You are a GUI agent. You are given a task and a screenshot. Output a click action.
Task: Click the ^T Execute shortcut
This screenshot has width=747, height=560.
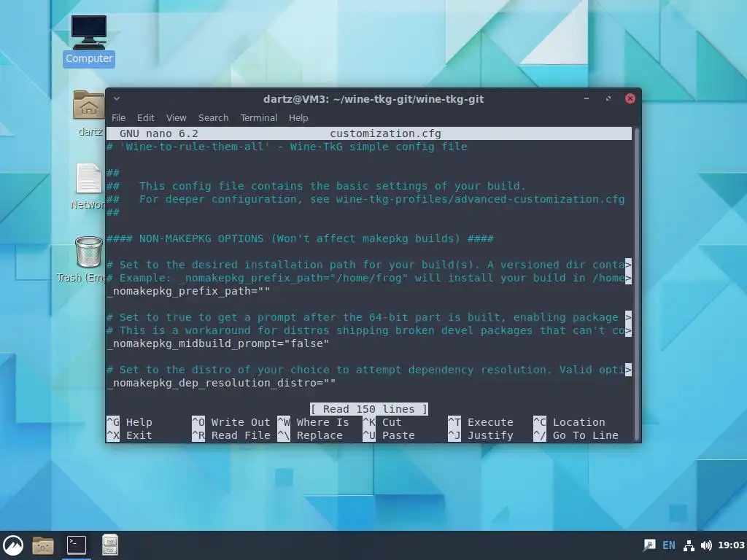click(x=481, y=422)
